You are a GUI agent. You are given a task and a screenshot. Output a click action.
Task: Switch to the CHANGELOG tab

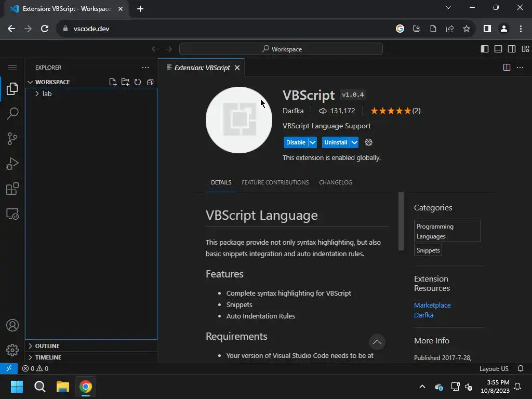point(336,182)
